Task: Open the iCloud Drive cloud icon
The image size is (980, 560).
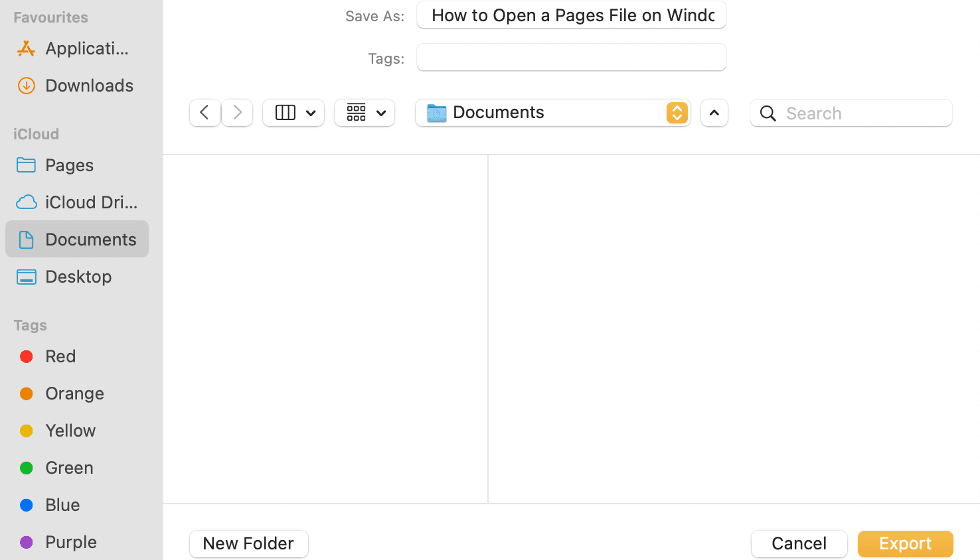Action: (27, 202)
